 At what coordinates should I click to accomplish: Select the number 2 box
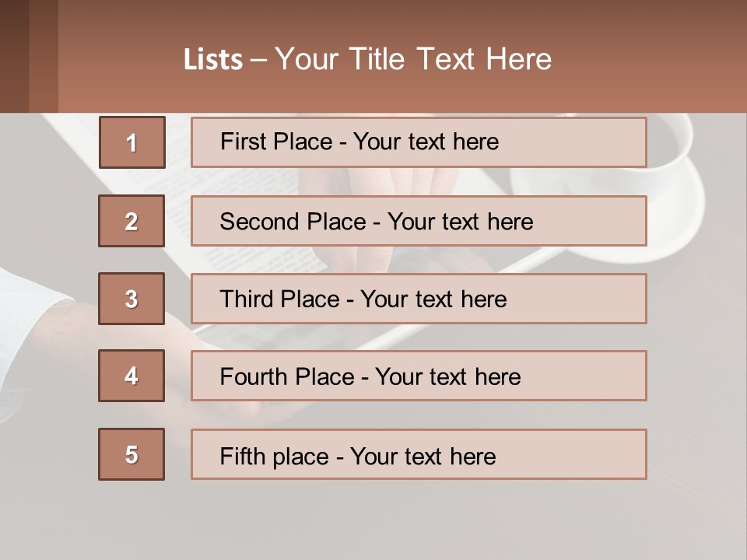pos(132,221)
